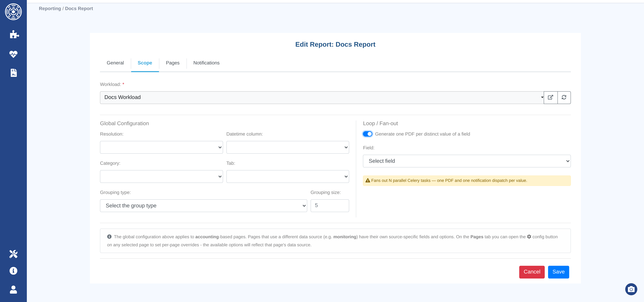
Task: Click the Celery tasks warning banner
Action: [x=467, y=181]
